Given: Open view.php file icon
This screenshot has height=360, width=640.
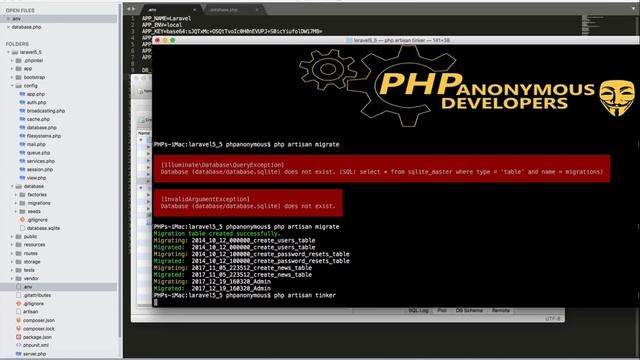Looking at the screenshot, I should (22, 178).
